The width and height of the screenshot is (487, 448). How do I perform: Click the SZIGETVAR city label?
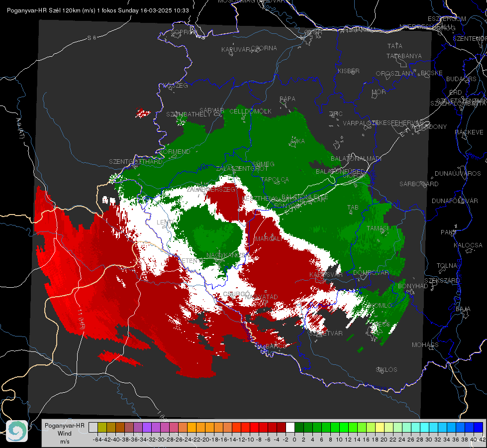coord(326,334)
